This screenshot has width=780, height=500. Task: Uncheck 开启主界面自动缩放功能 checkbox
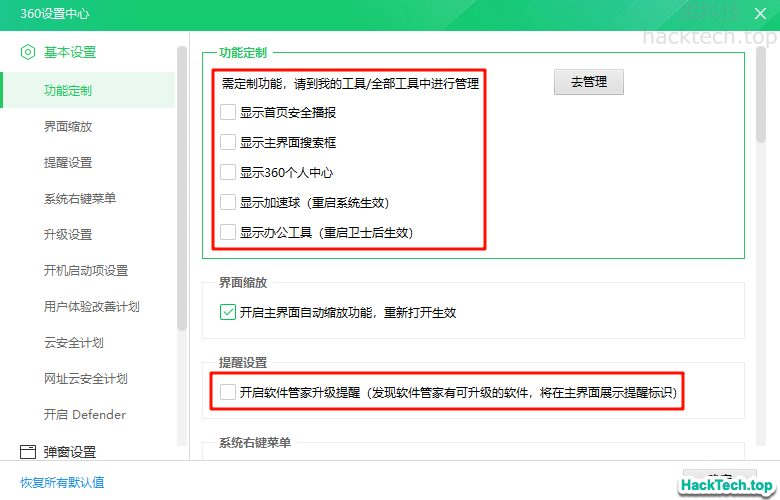pos(228,312)
